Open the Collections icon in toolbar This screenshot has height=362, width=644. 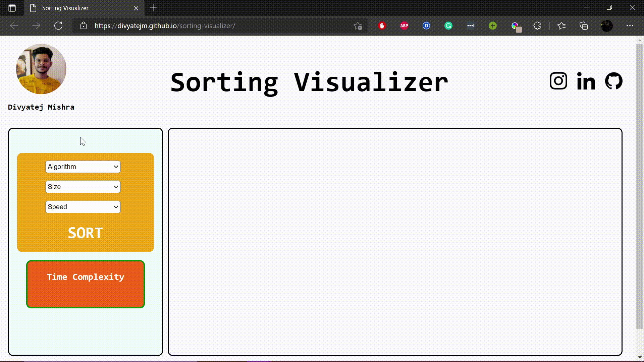584,26
